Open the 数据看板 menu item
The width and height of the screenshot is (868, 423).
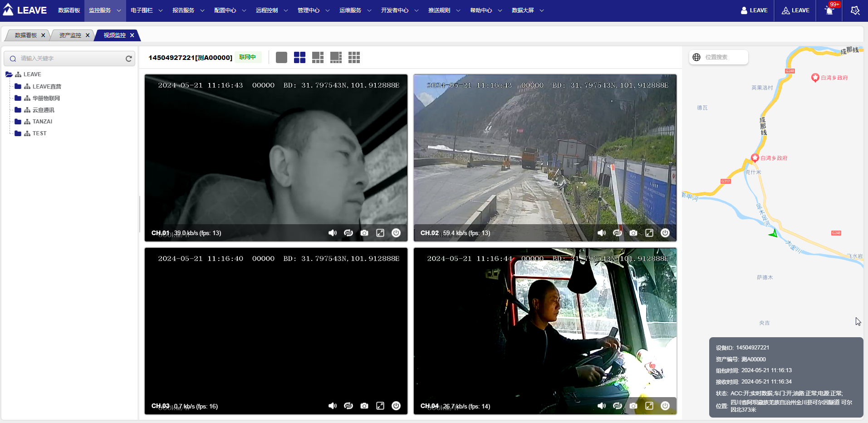coord(69,10)
